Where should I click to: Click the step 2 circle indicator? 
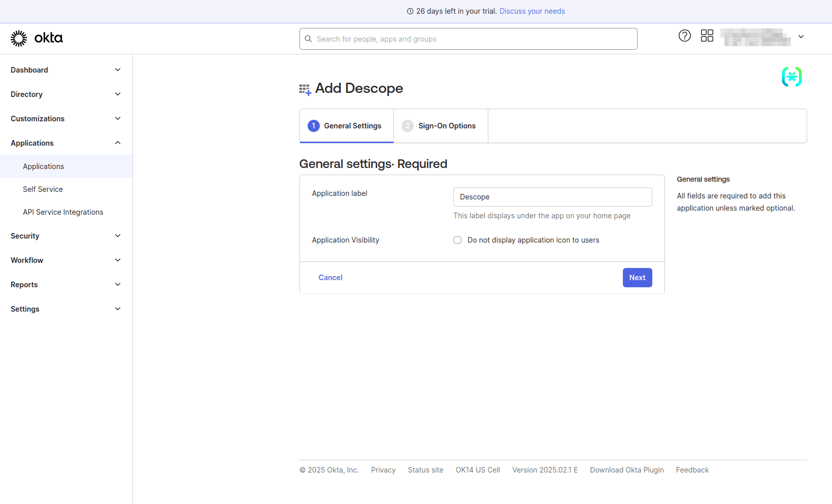click(x=408, y=125)
